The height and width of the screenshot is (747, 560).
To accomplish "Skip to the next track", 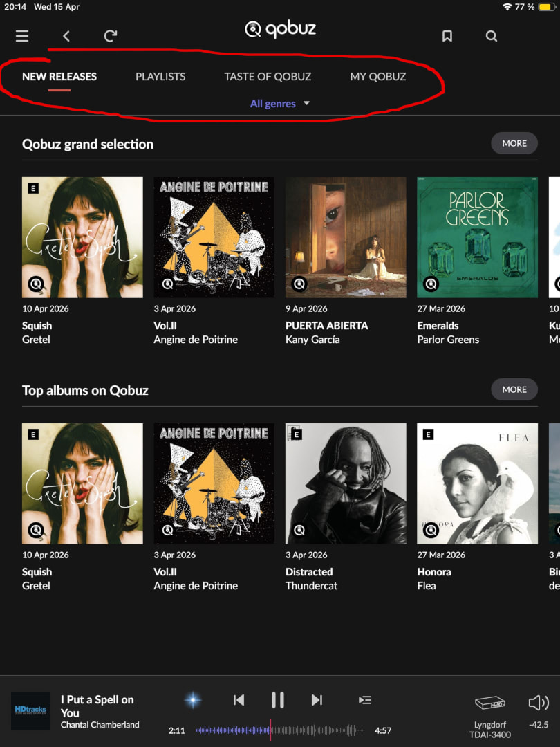I will [317, 699].
